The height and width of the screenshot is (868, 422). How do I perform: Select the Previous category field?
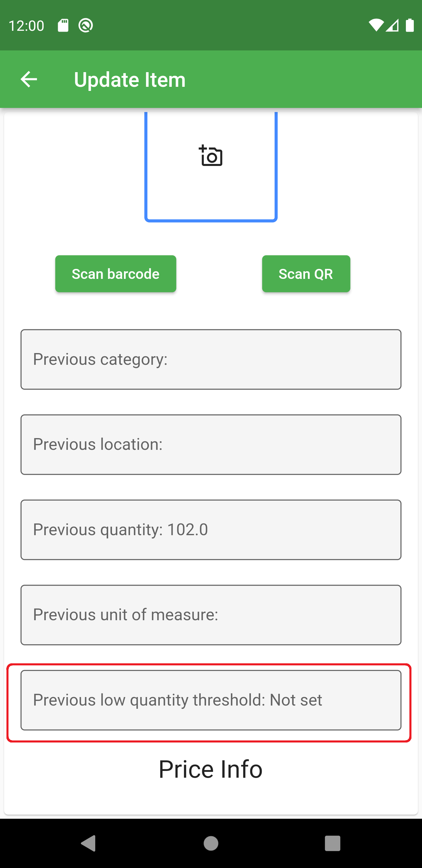[211, 359]
